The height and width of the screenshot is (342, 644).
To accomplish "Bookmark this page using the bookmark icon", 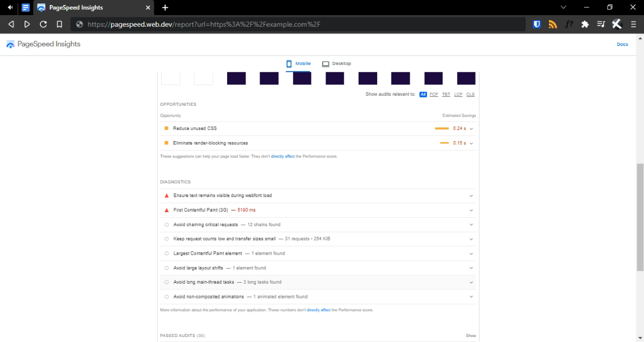I will [59, 25].
